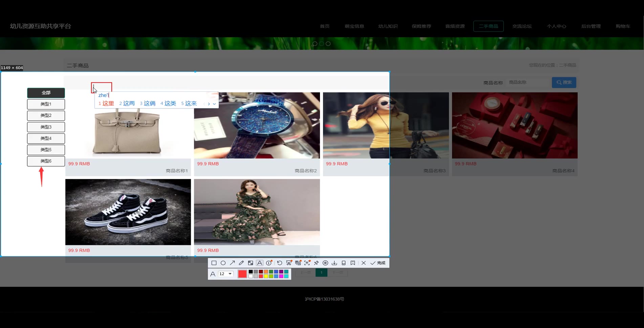This screenshot has width=644, height=328.
Task: Select the numbered step marker tool
Action: 269,263
